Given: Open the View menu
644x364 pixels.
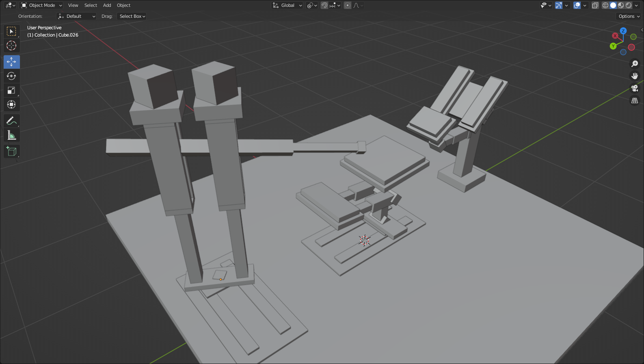Looking at the screenshot, I should point(73,5).
